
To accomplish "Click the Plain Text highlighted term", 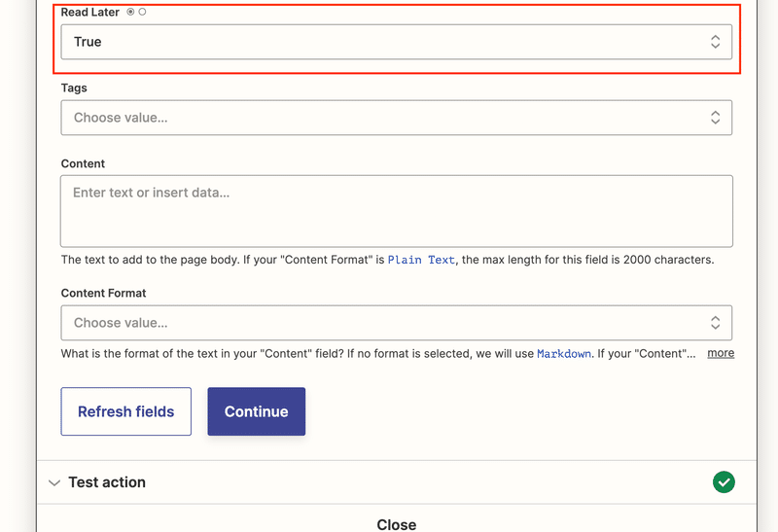I will pos(421,260).
